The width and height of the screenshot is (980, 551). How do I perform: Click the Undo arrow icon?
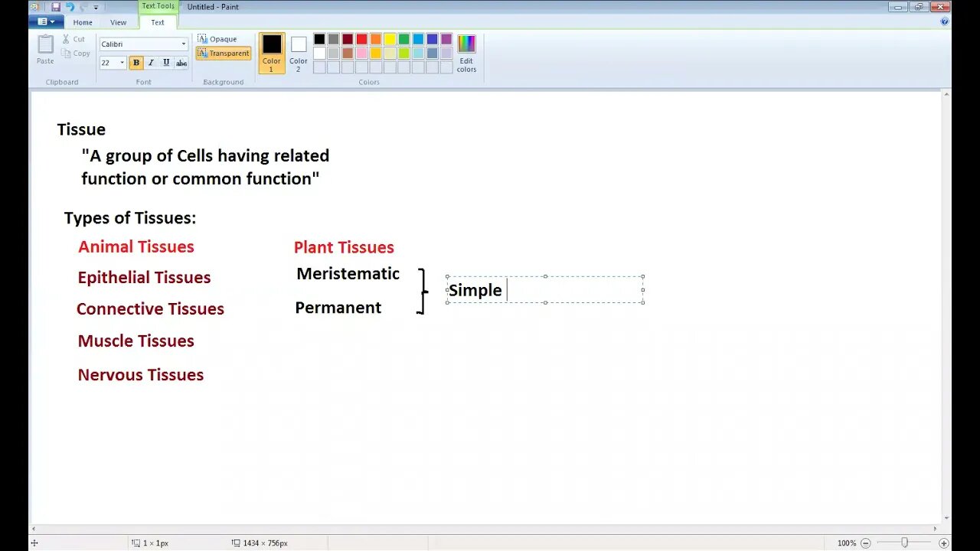point(70,7)
